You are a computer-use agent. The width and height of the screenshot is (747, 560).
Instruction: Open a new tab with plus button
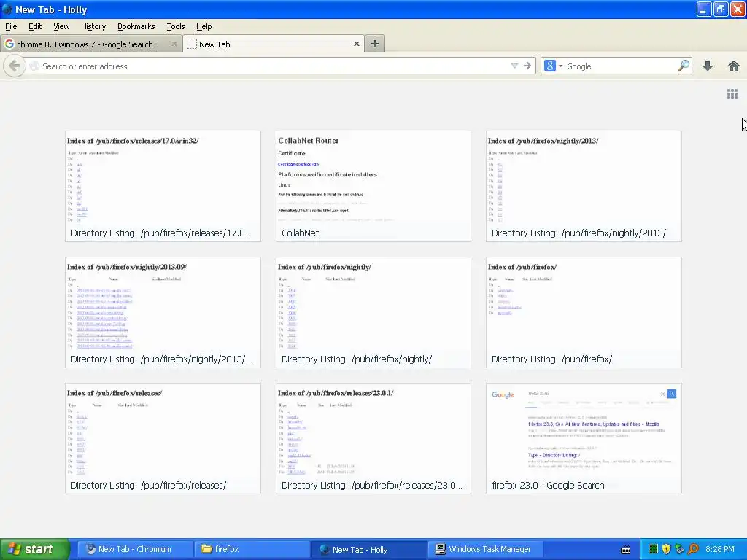pos(375,44)
